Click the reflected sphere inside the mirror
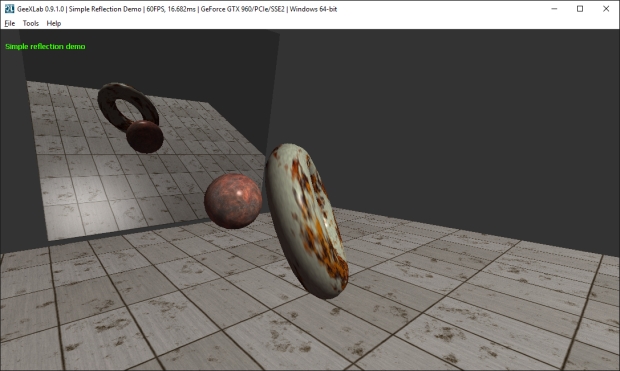 [145, 136]
